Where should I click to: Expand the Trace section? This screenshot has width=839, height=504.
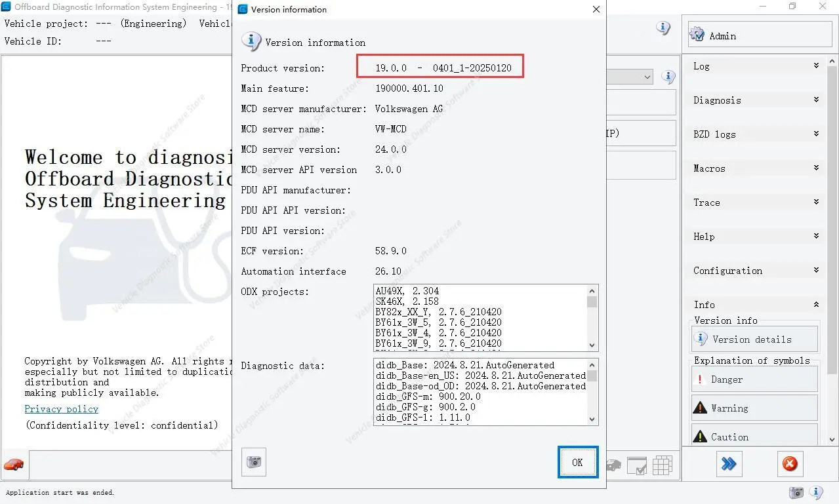tap(756, 203)
